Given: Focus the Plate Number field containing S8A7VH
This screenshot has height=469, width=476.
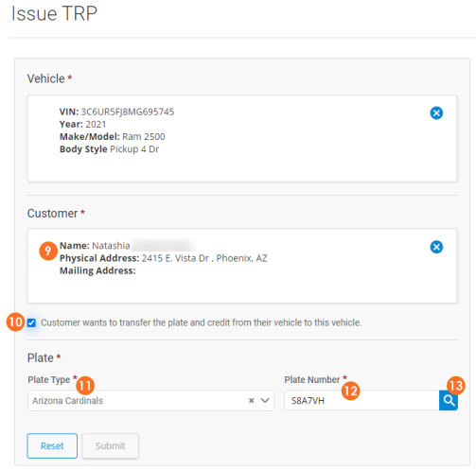Looking at the screenshot, I should point(361,401).
